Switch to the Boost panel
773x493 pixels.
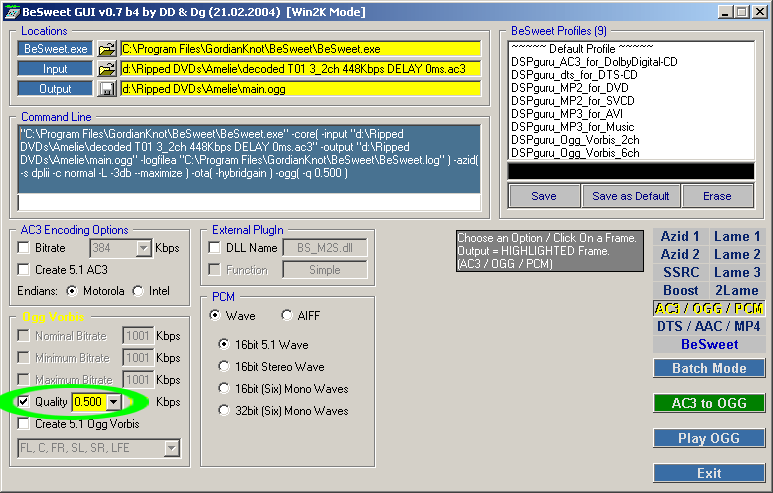[x=680, y=290]
